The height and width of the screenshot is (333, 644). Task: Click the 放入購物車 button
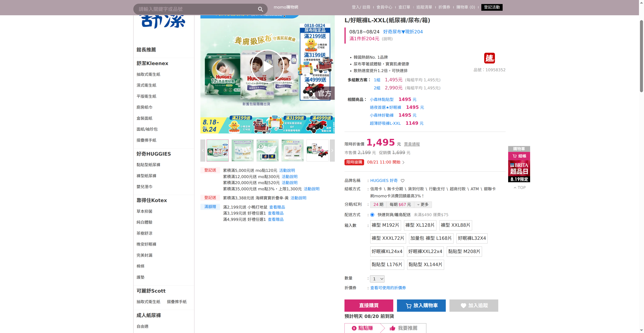[x=421, y=306]
